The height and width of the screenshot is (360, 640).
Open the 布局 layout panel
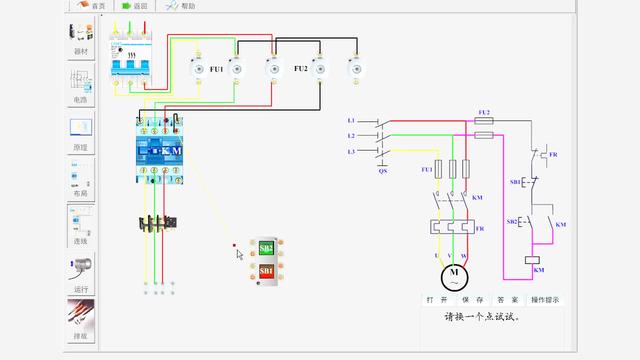pos(81,180)
